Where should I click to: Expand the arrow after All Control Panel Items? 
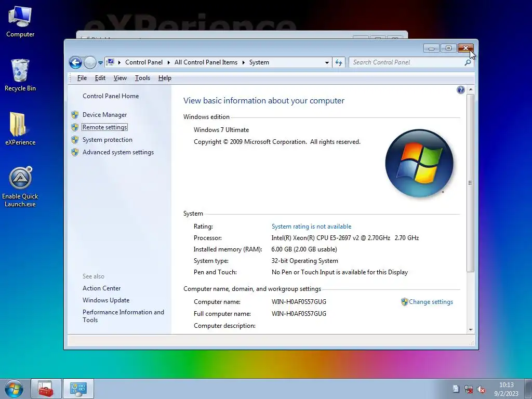pos(243,62)
